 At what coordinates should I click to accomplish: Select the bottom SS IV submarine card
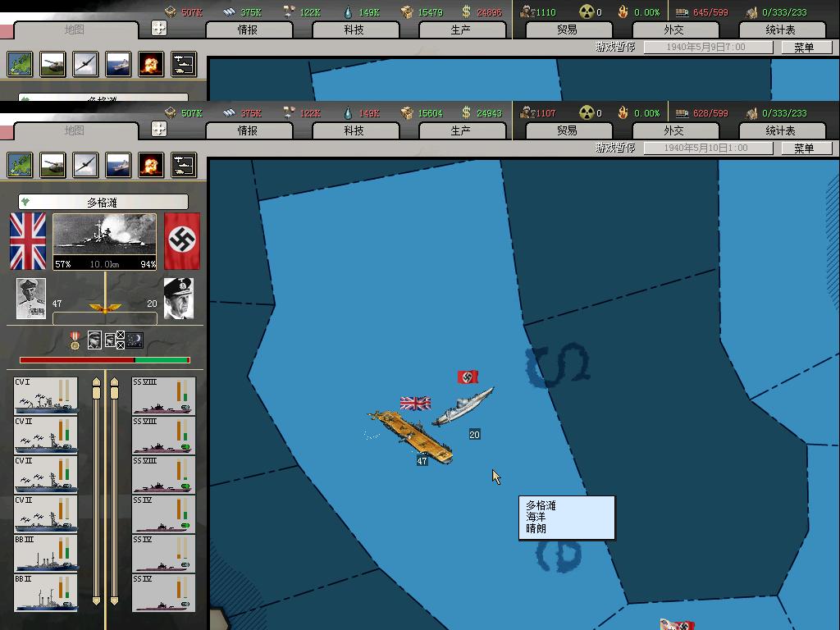(163, 592)
